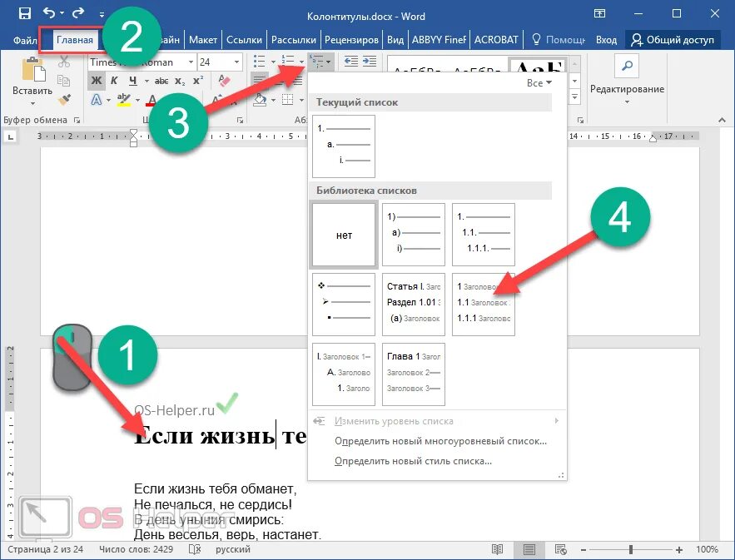Open underline style dropdown arrow

point(147,81)
